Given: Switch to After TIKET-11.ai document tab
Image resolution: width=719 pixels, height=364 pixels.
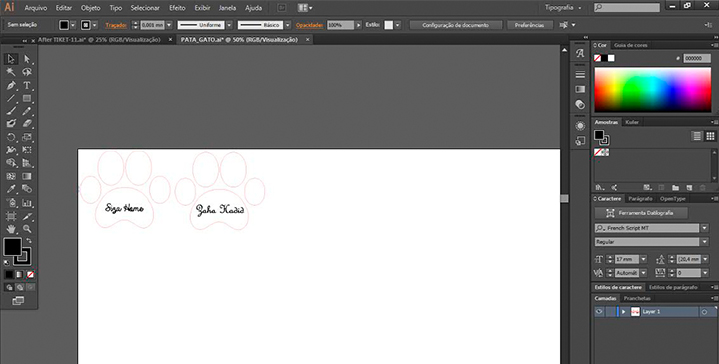Looking at the screenshot, I should coord(99,40).
